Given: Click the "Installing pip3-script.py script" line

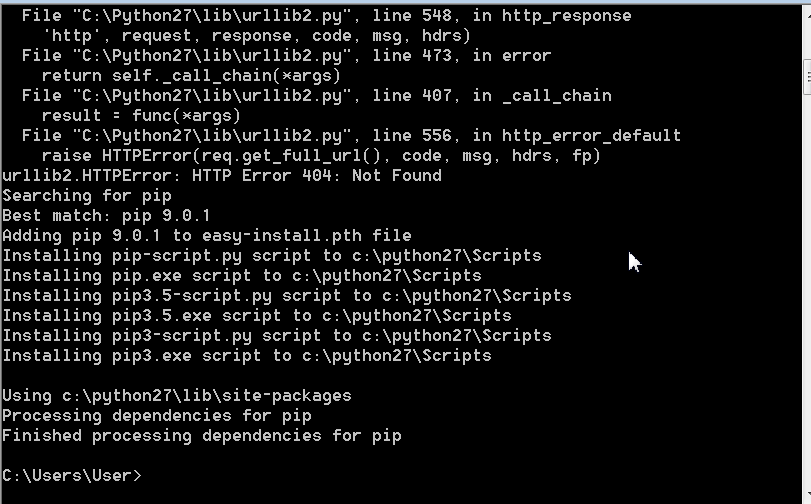Looking at the screenshot, I should [x=276, y=335].
